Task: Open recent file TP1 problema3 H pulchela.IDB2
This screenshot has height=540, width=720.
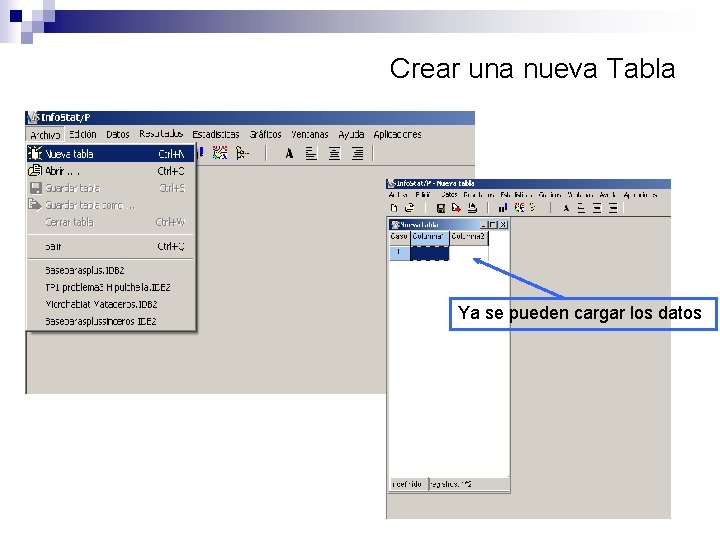Action: click(108, 287)
